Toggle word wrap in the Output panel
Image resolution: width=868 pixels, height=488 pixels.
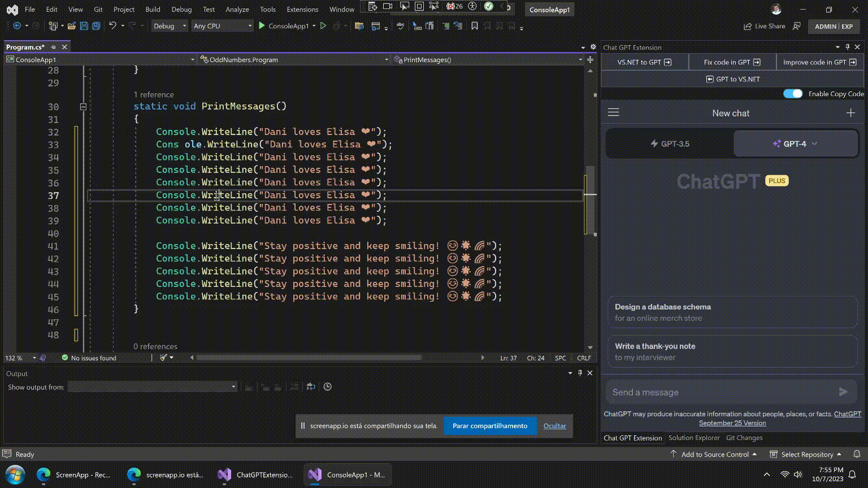pyautogui.click(x=310, y=387)
